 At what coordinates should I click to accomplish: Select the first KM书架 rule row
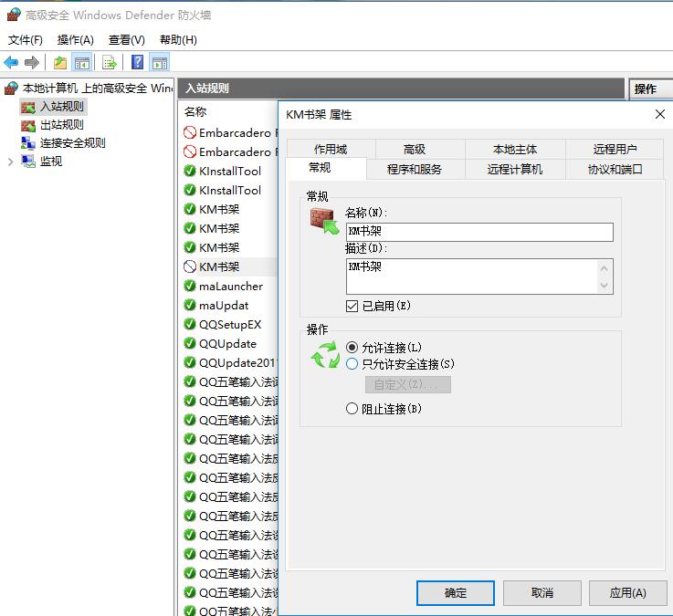229,209
